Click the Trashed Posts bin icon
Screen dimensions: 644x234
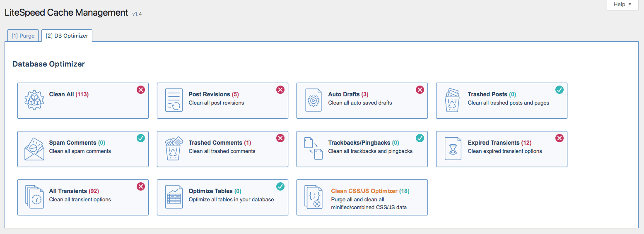[x=453, y=100]
